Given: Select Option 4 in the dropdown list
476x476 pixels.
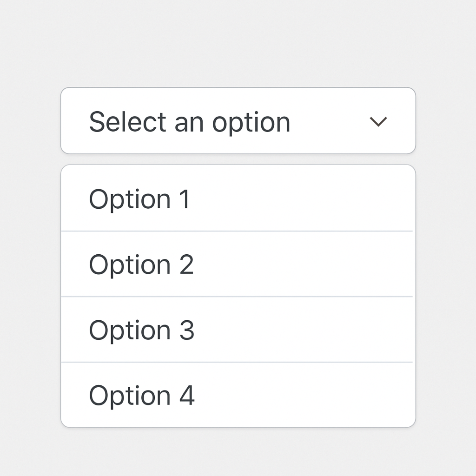Looking at the screenshot, I should 237,395.
